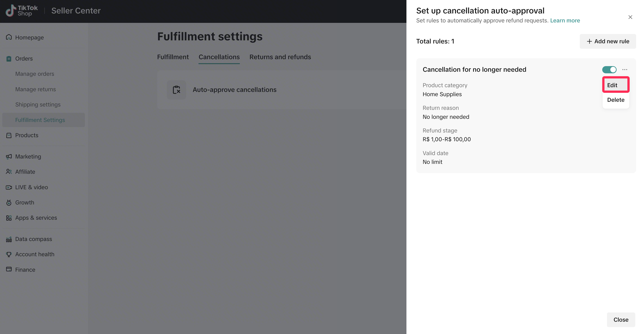Click the Finance card icon

pos(9,269)
